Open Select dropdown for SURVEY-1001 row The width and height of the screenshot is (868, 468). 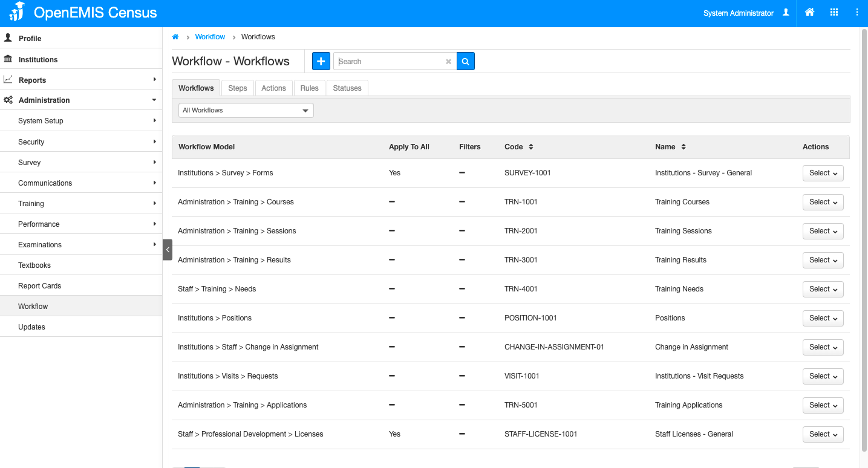pyautogui.click(x=823, y=173)
